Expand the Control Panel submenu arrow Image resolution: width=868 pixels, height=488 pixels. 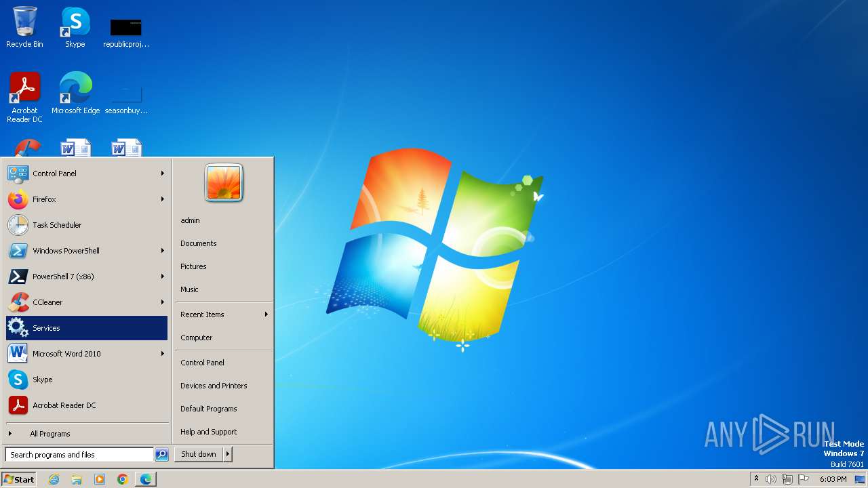(x=163, y=174)
